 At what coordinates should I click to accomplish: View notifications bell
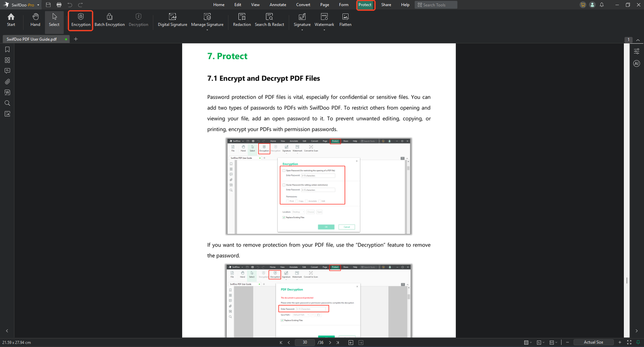(x=602, y=5)
